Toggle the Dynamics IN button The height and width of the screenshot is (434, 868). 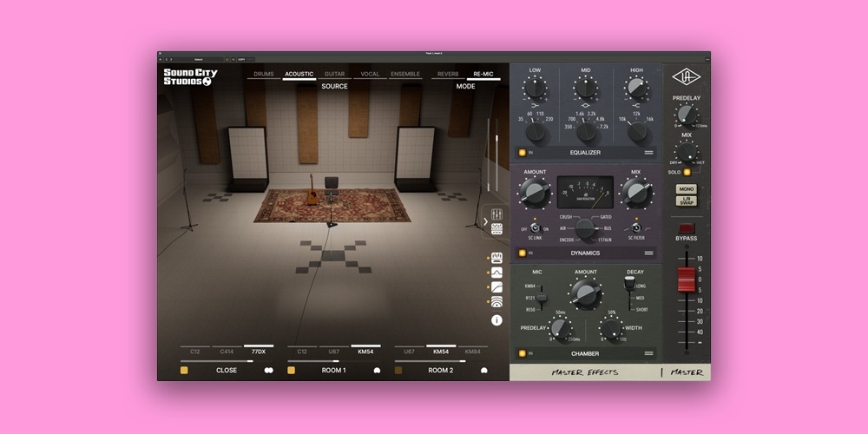tap(523, 253)
